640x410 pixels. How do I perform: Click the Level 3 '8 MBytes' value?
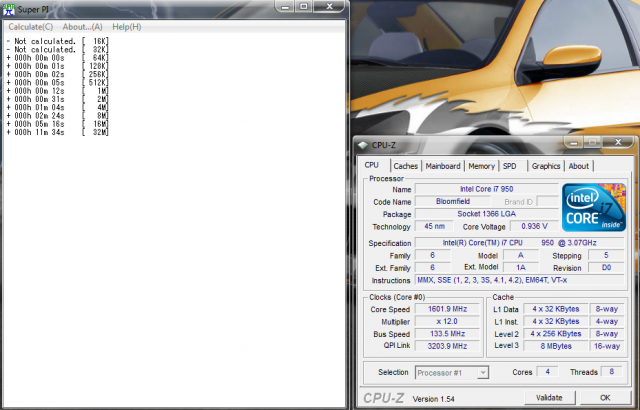coord(556,346)
